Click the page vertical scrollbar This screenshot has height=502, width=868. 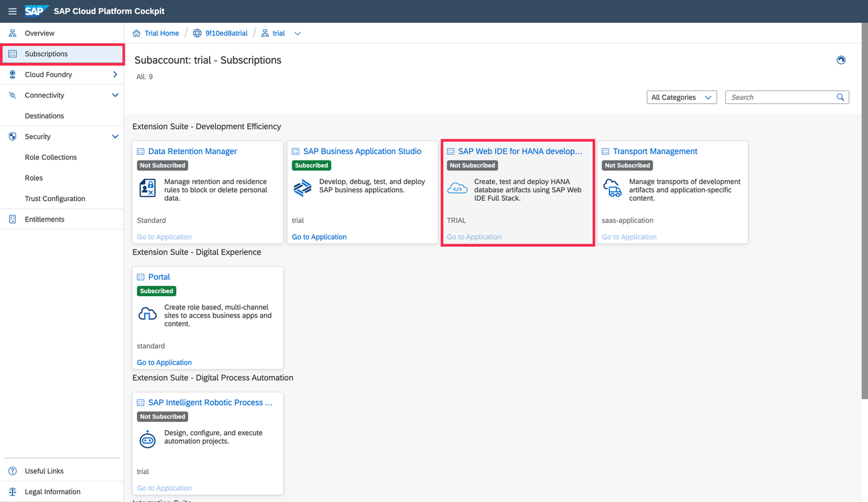point(865,211)
